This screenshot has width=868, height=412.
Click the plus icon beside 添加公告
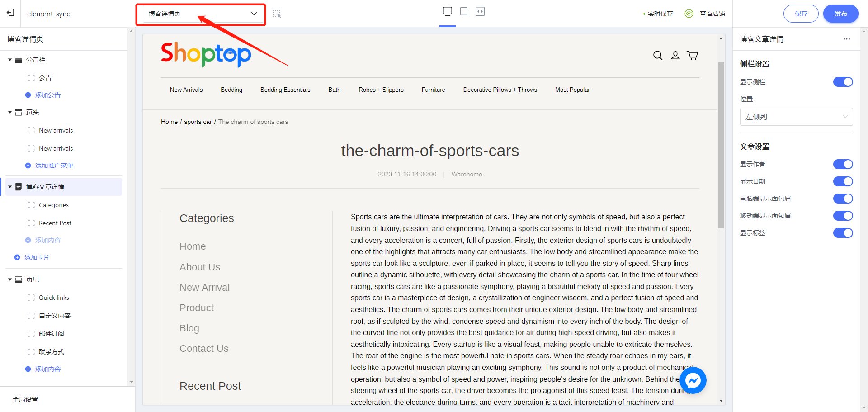pyautogui.click(x=28, y=95)
